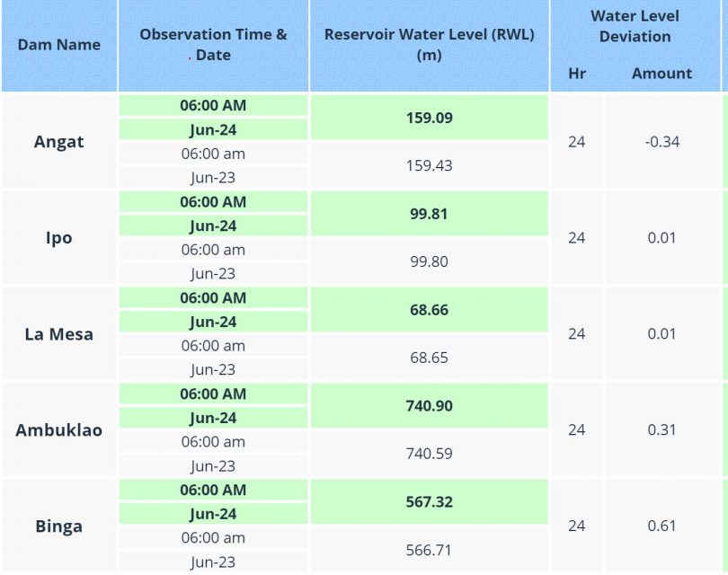Click Angat's current level 159.09
Image resolution: width=728 pixels, height=575 pixels.
click(x=429, y=118)
